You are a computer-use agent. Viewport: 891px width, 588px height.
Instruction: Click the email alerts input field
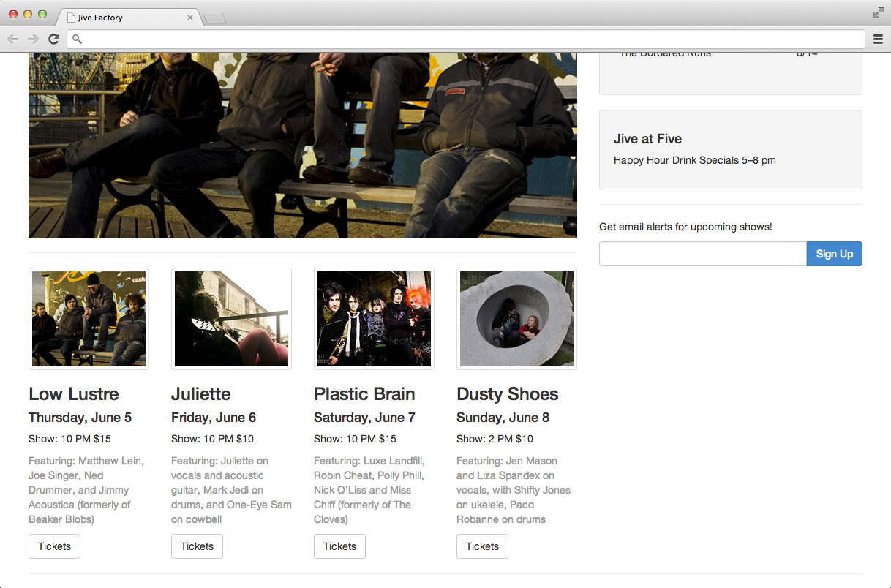pyautogui.click(x=702, y=254)
